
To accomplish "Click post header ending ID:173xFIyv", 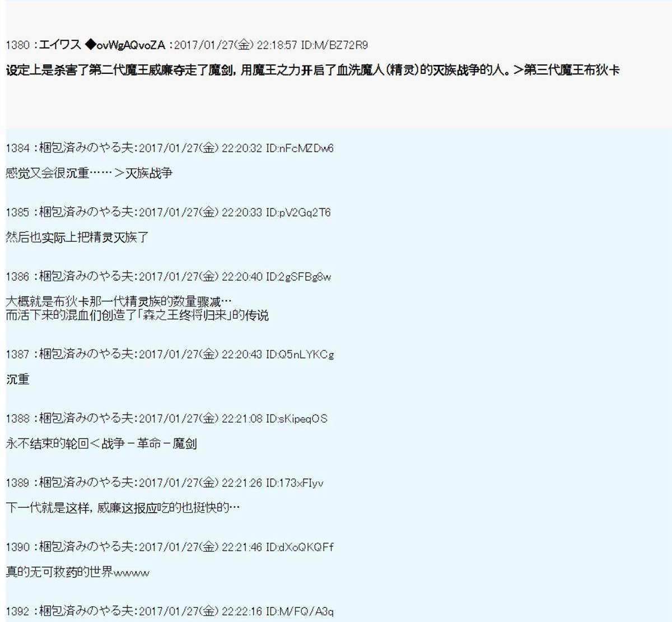I will click(x=165, y=482).
